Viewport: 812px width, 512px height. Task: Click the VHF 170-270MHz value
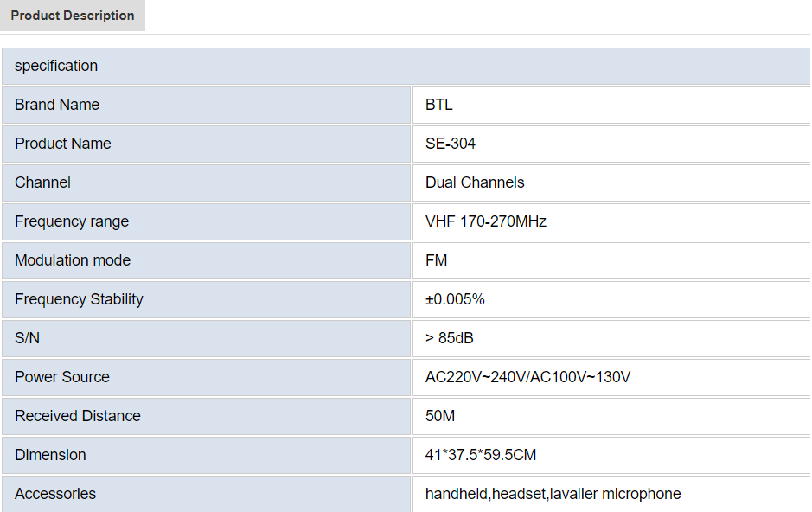point(486,221)
